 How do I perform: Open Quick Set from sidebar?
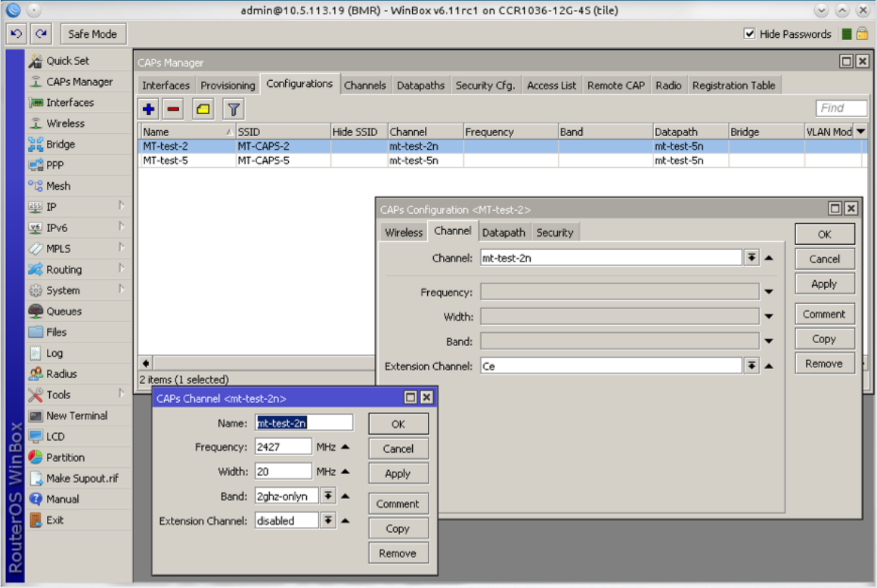click(x=67, y=61)
